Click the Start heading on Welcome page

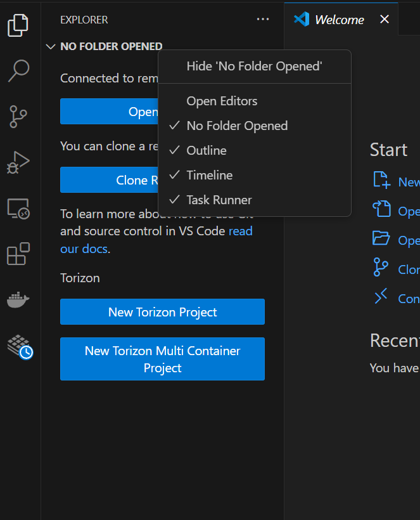[x=388, y=150]
